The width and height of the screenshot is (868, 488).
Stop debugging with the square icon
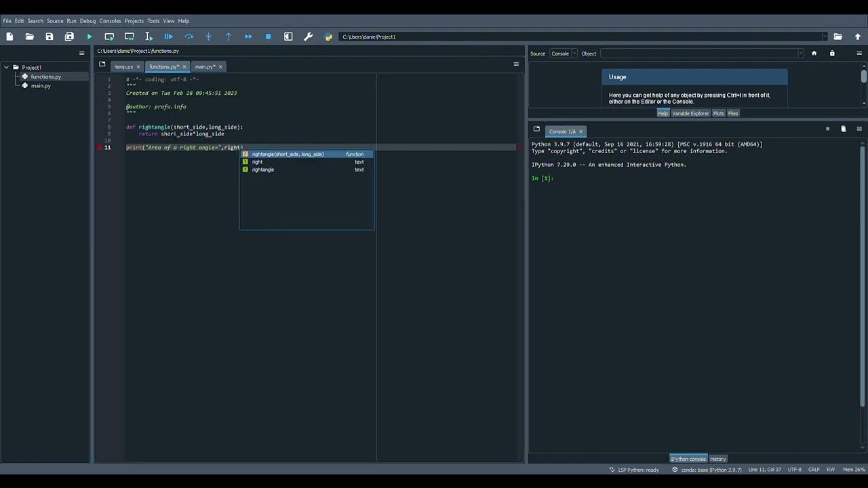(269, 37)
